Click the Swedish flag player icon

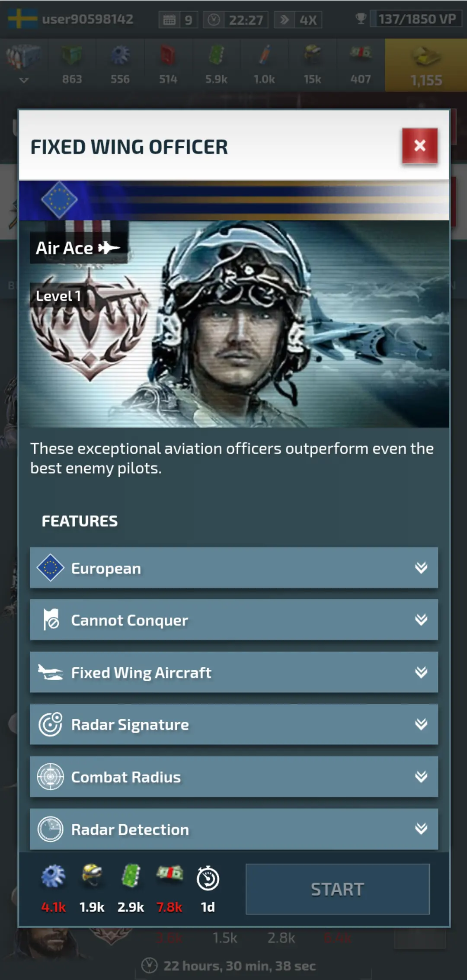[x=22, y=19]
